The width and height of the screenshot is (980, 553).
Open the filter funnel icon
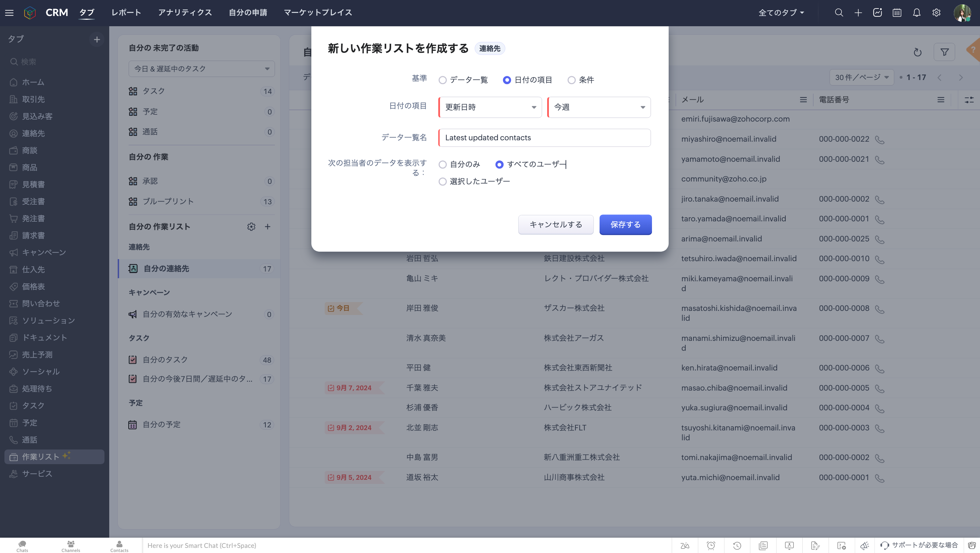point(944,52)
